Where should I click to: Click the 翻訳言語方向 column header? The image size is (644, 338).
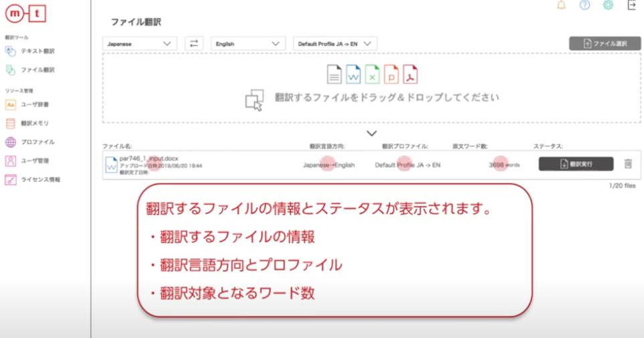pos(327,147)
